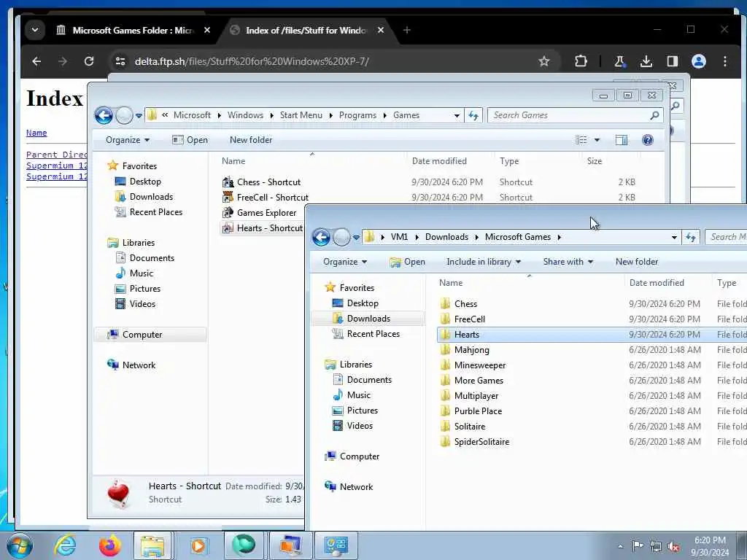
Task: Expand address history dropdown in Microsoft Games window
Action: pyautogui.click(x=674, y=237)
